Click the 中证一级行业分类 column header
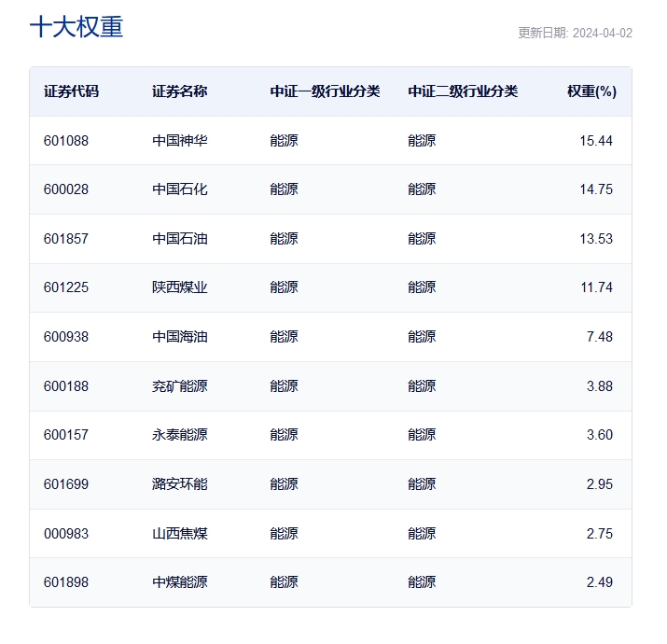Image resolution: width=667 pixels, height=644 pixels. (x=325, y=91)
